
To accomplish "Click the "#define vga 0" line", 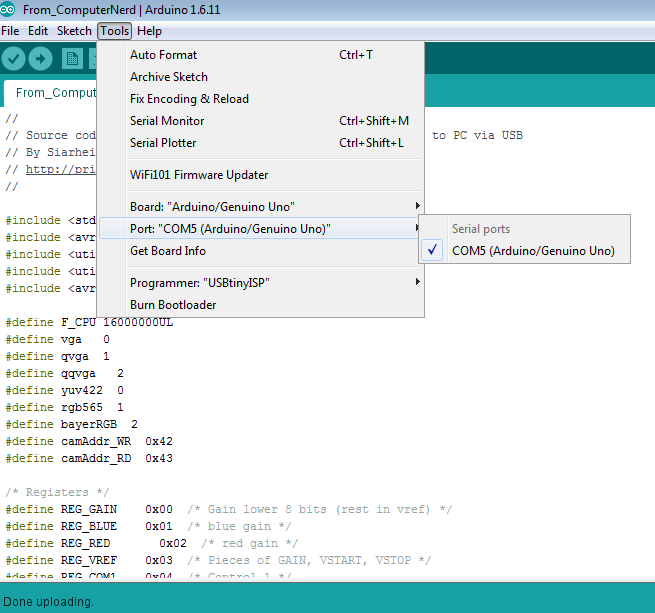I will (57, 339).
